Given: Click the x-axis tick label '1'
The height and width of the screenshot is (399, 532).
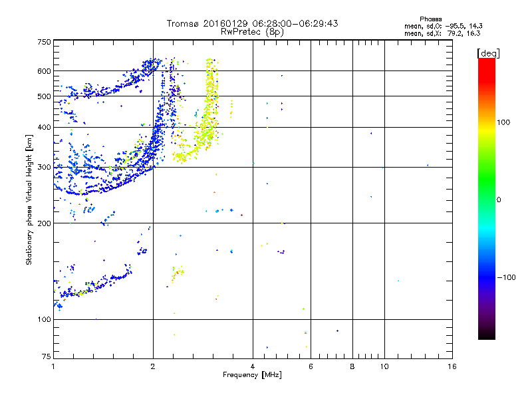Looking at the screenshot, I should (x=53, y=366).
